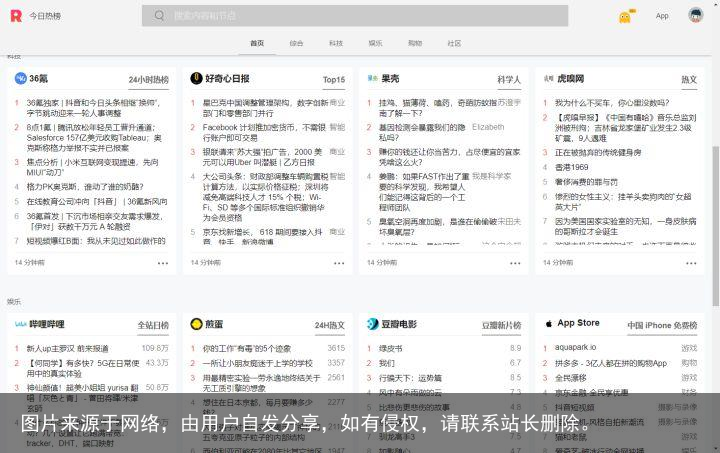Open 格力PK奥克斯 article on 36氪

click(85, 187)
